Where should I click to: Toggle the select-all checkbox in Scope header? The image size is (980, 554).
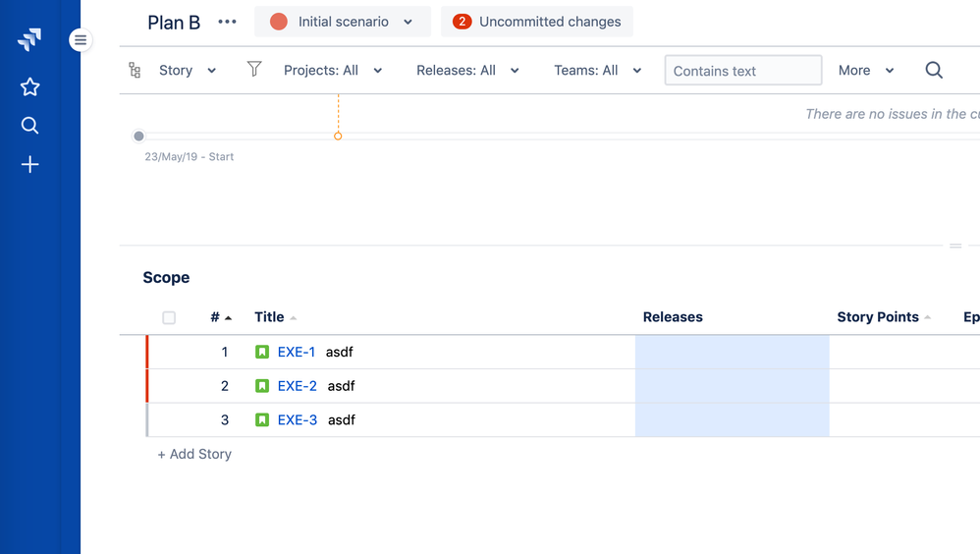(169, 317)
